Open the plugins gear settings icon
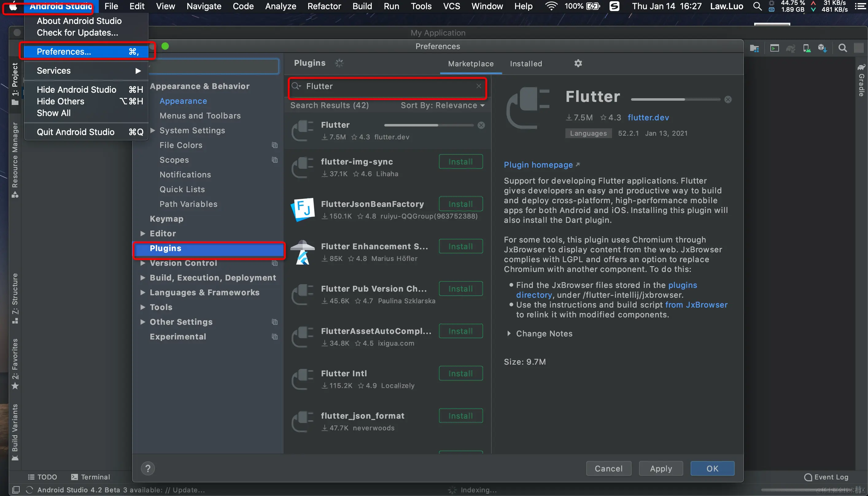 pos(578,63)
